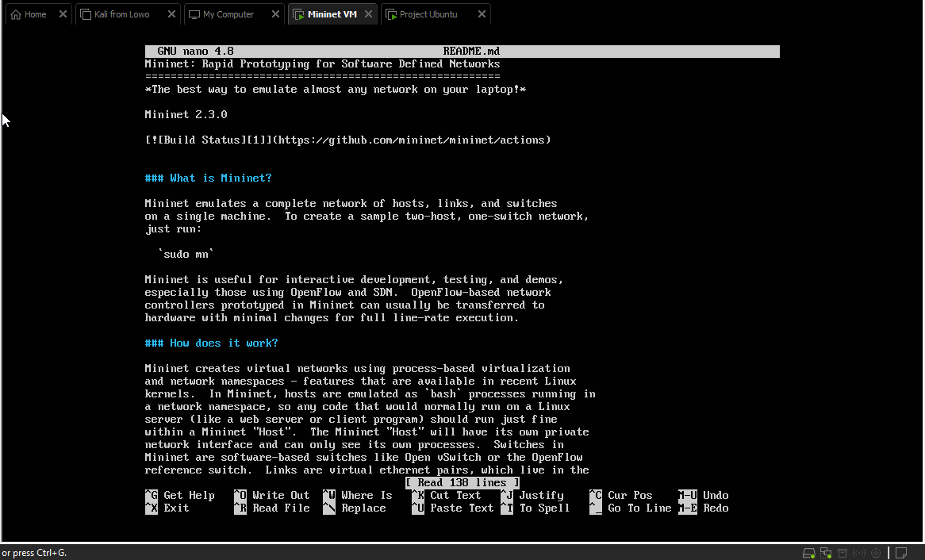
Task: Close the Kali from Lowo tab
Action: pos(171,14)
